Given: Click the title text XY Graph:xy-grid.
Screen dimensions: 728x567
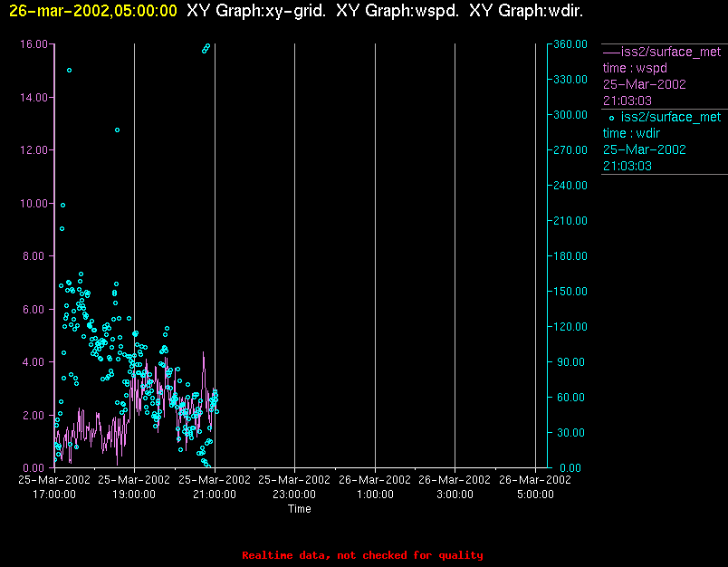Looking at the screenshot, I should (256, 11).
